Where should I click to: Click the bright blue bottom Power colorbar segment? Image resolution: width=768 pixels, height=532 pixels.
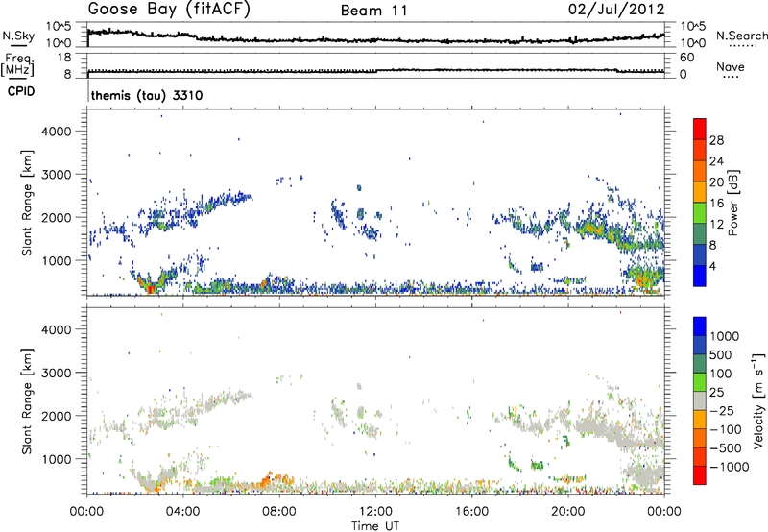700,276
